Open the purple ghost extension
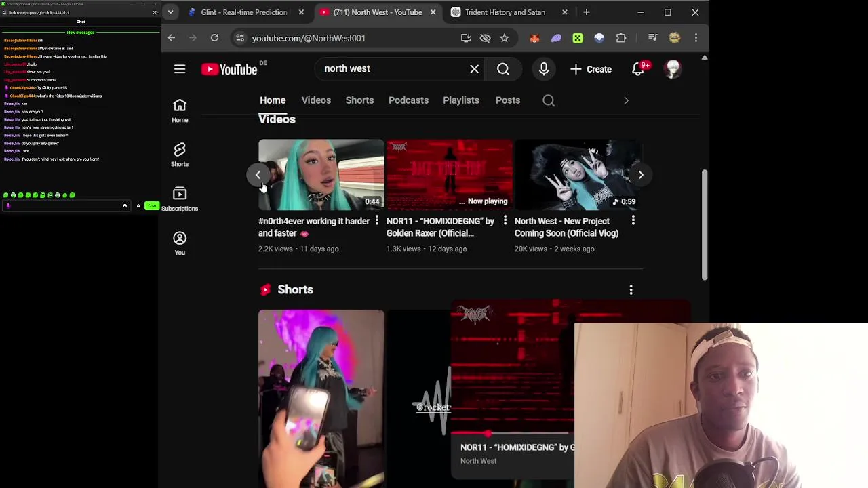This screenshot has width=868, height=488. click(556, 38)
